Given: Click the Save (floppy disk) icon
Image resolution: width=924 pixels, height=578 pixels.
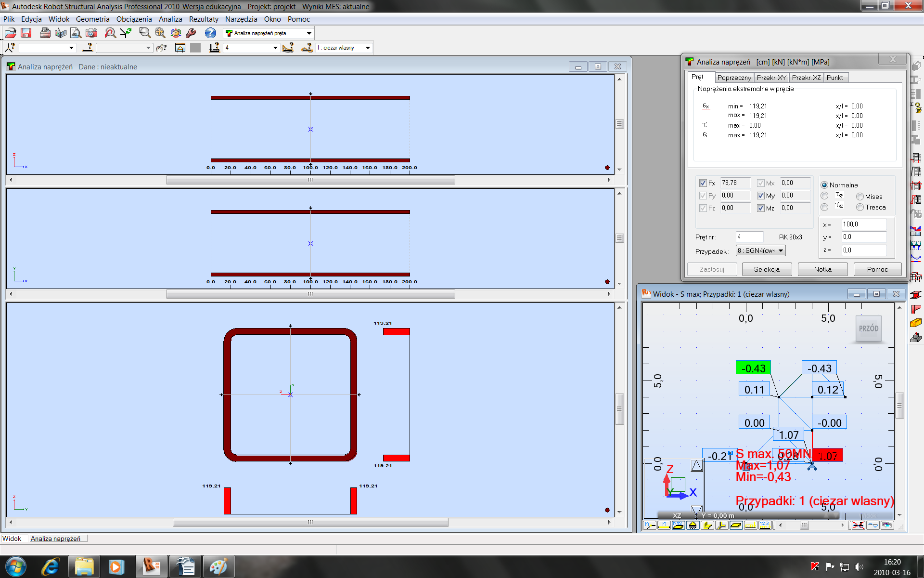Looking at the screenshot, I should tap(26, 33).
